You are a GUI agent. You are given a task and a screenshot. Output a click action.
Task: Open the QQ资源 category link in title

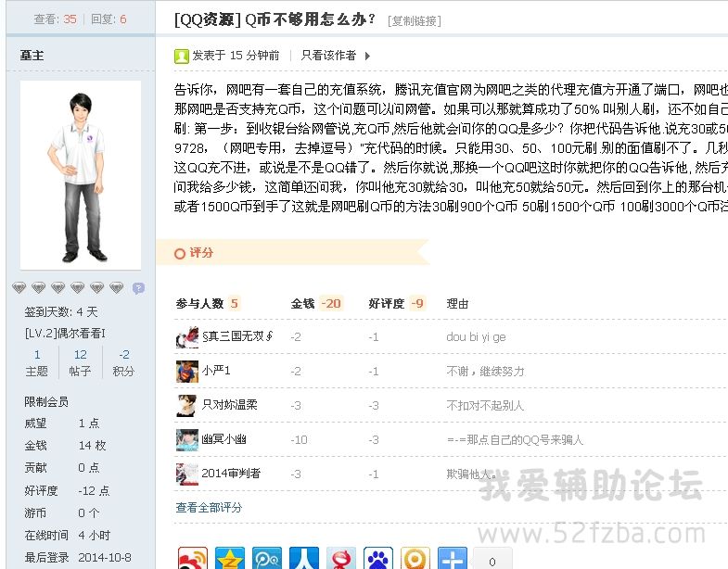tap(208, 19)
